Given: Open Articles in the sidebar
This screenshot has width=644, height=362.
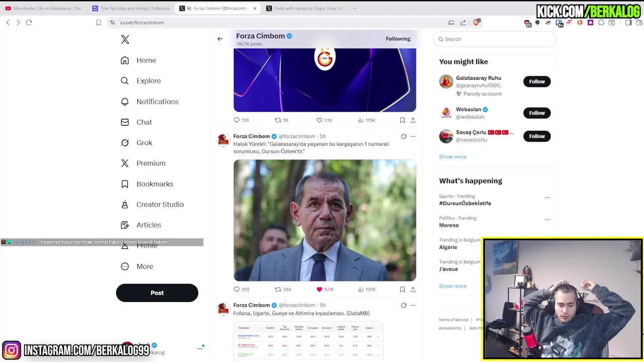Looking at the screenshot, I should (141, 225).
